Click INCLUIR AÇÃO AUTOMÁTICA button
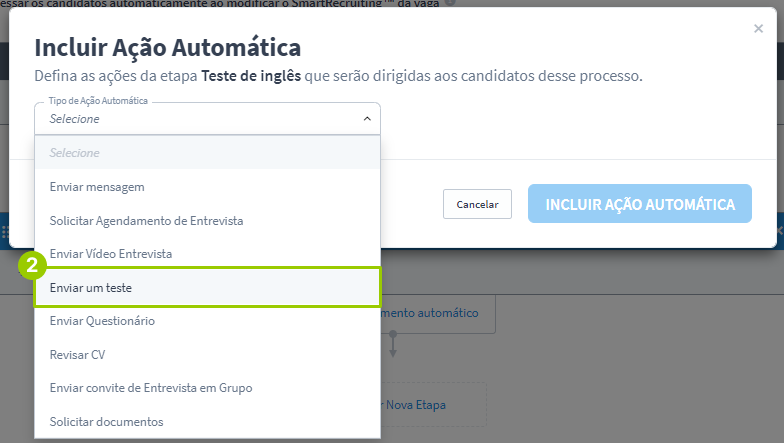 click(x=640, y=204)
